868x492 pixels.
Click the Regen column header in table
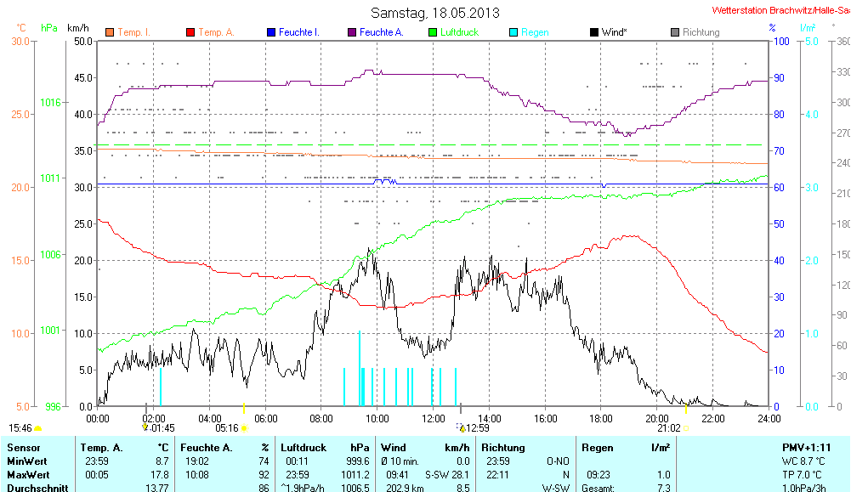(x=597, y=447)
